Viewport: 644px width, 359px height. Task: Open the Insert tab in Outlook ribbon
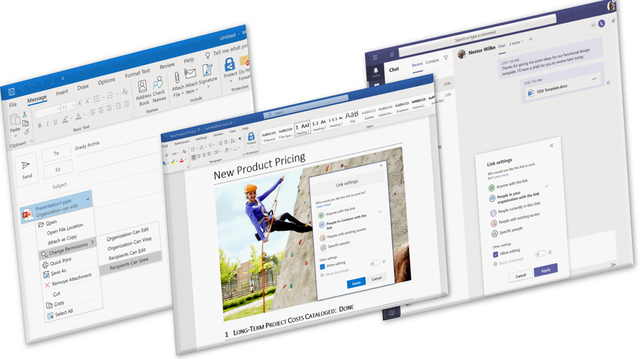(x=62, y=92)
